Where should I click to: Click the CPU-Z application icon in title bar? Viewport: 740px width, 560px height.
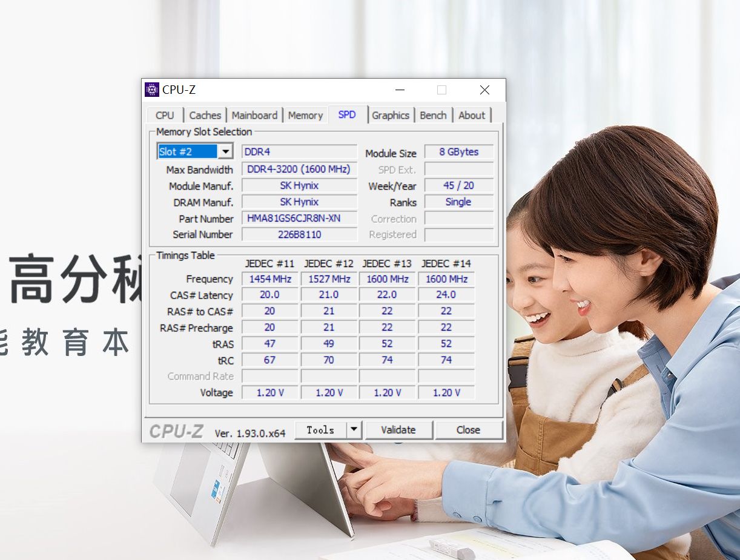[x=152, y=90]
